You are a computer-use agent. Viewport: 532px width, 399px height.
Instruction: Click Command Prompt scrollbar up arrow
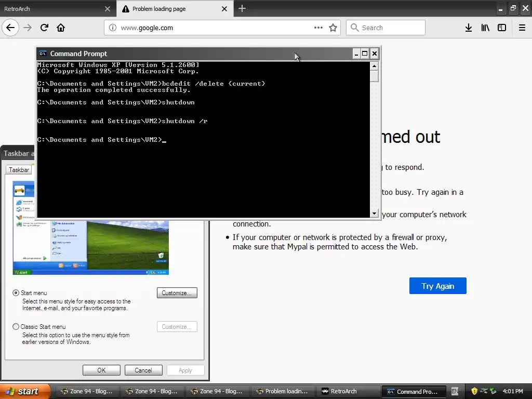pyautogui.click(x=374, y=66)
